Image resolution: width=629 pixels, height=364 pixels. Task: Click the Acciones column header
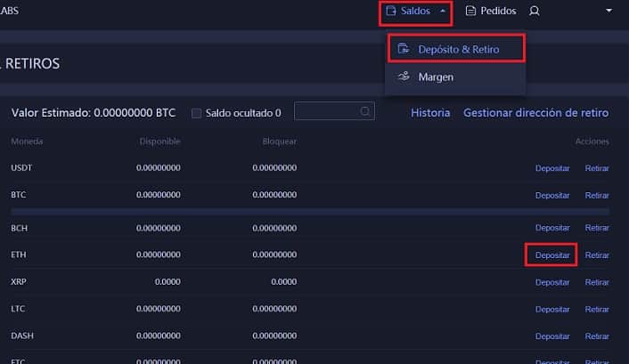592,142
